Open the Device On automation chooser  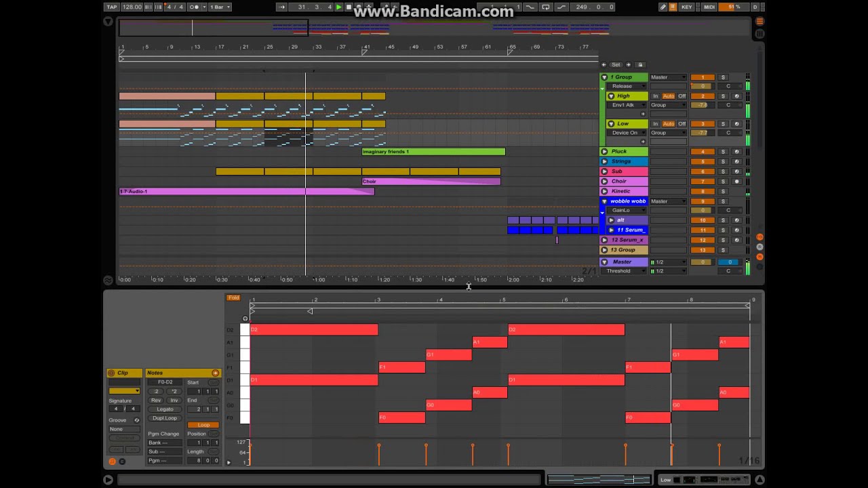click(627, 133)
